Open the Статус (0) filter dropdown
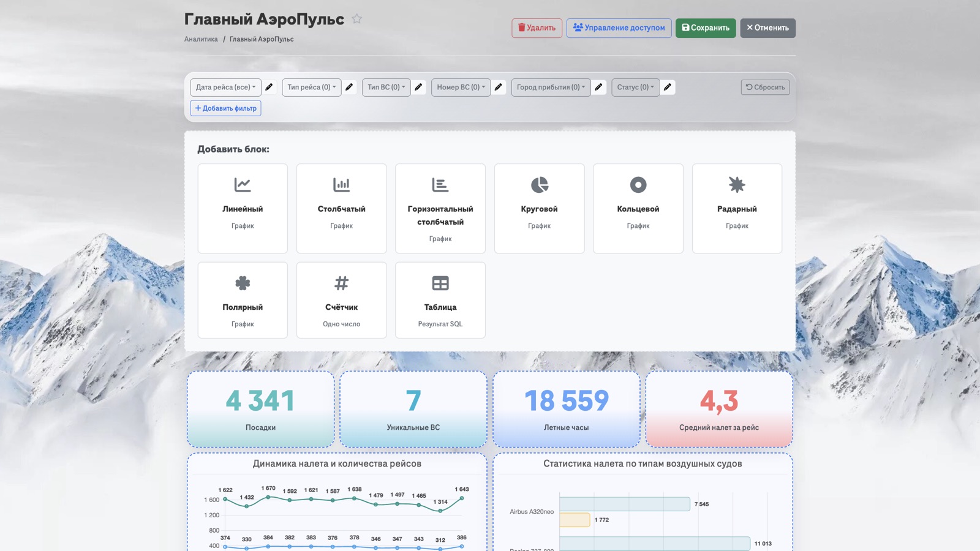The height and width of the screenshot is (551, 980). 635,87
